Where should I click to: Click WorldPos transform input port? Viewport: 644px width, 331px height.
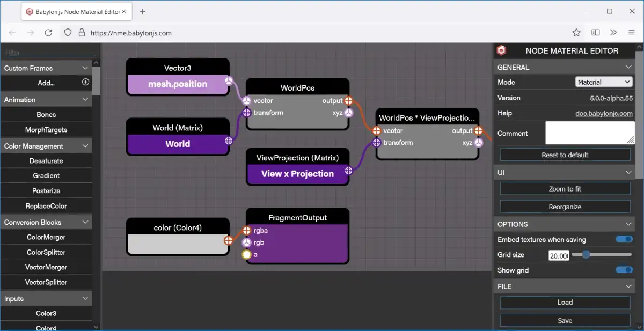246,113
